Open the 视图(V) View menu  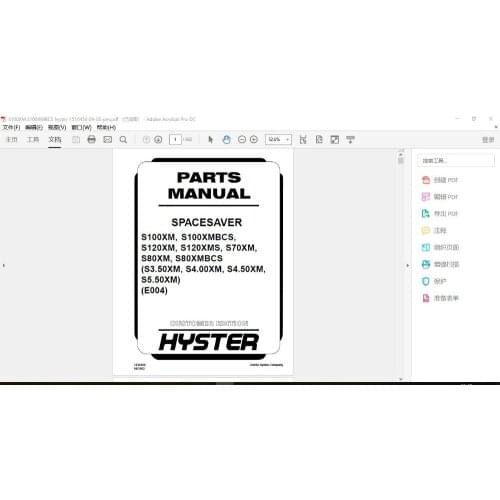pos(57,127)
